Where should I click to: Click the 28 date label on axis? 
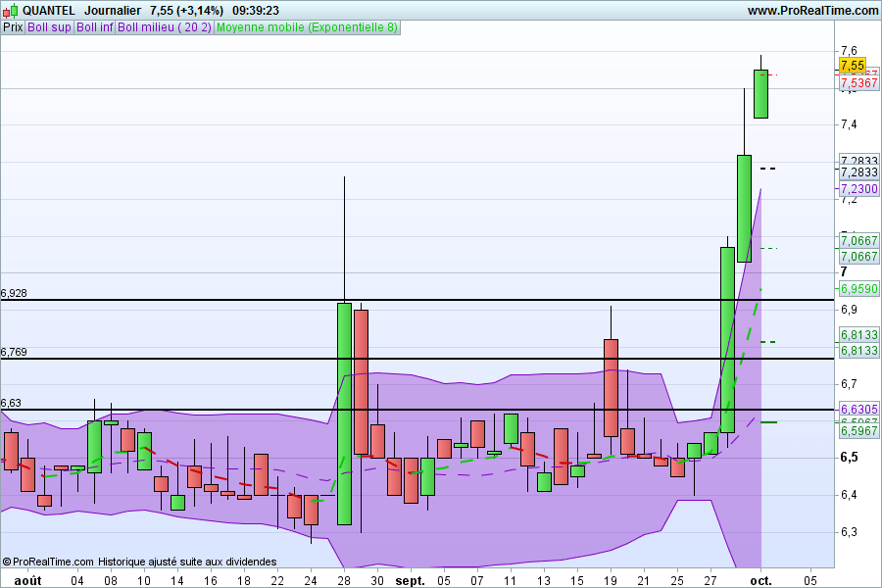344,581
